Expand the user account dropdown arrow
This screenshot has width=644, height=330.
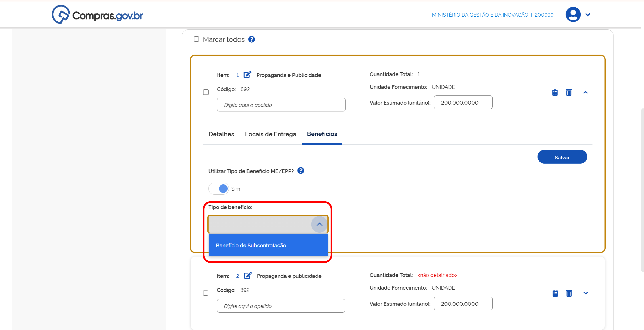point(588,15)
